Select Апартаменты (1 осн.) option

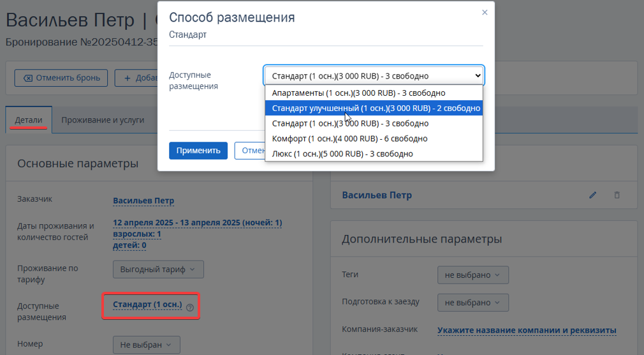click(374, 93)
